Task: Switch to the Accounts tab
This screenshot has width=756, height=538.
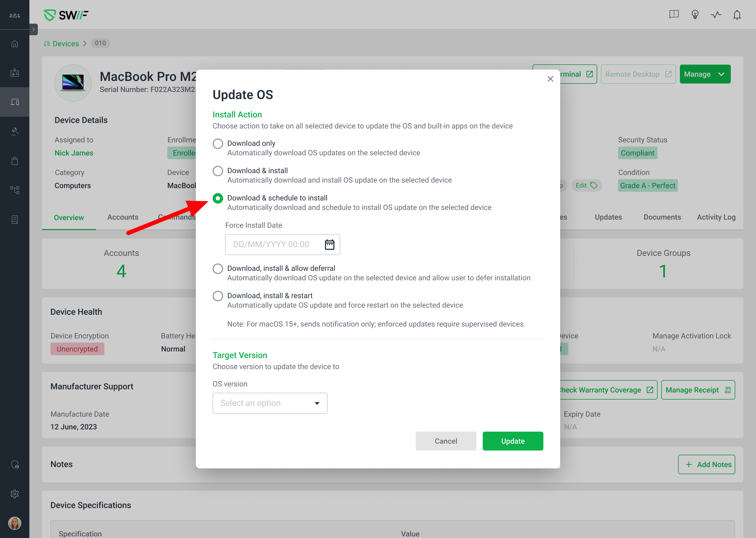Action: 123,217
